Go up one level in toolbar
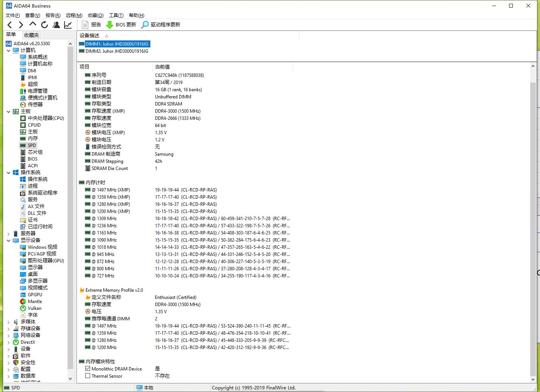Image resolution: width=540 pixels, height=392 pixels. [33, 24]
